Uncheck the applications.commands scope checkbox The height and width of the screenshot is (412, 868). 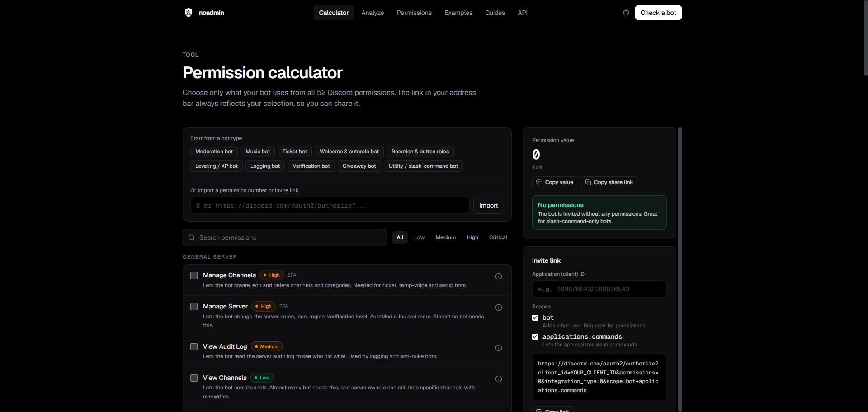pyautogui.click(x=535, y=337)
